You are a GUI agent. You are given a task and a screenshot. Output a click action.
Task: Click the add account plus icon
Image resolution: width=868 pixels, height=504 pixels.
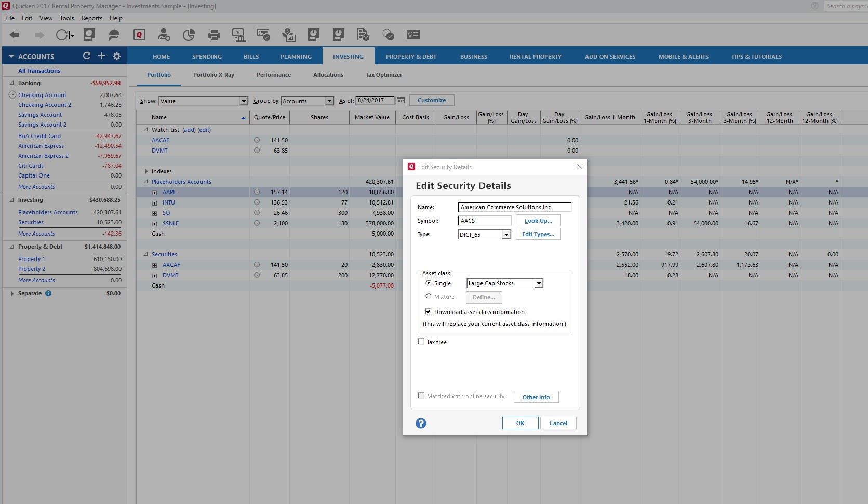(102, 56)
